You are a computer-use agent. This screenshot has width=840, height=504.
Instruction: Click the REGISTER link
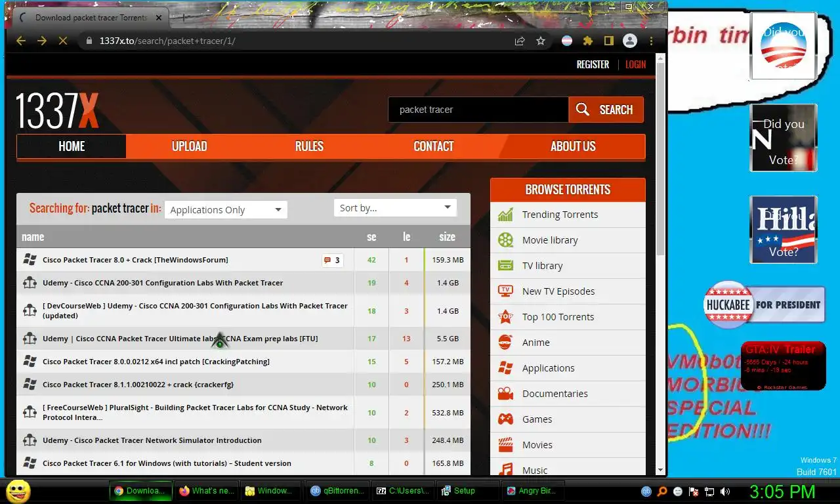(x=593, y=64)
